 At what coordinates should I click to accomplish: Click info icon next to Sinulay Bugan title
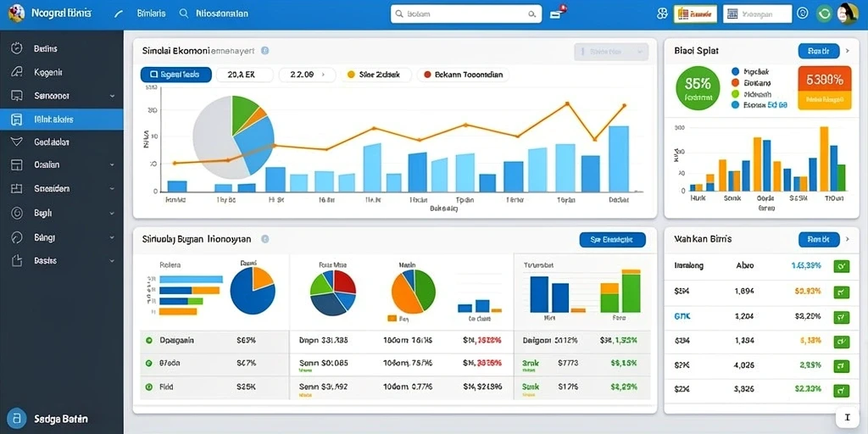click(264, 239)
